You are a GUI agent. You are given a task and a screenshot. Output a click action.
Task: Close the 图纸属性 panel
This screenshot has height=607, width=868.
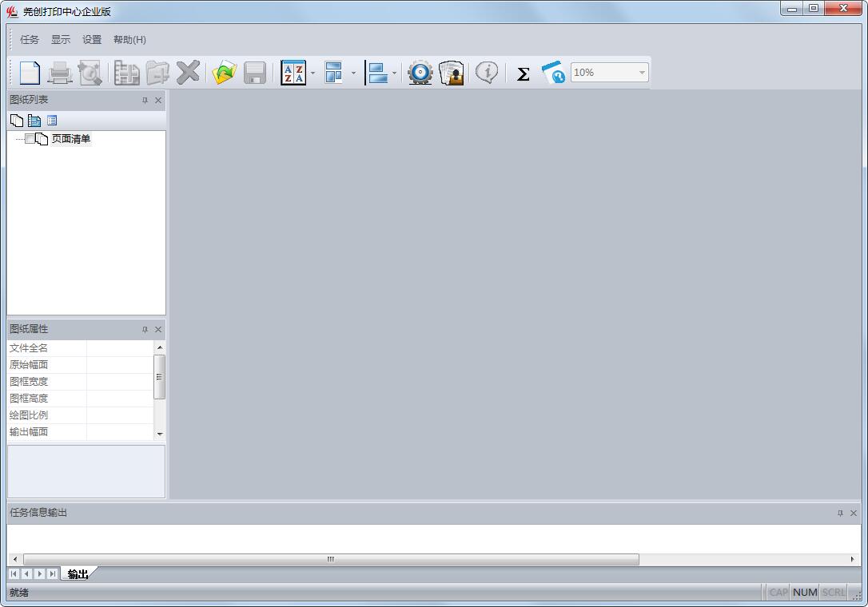pos(158,330)
